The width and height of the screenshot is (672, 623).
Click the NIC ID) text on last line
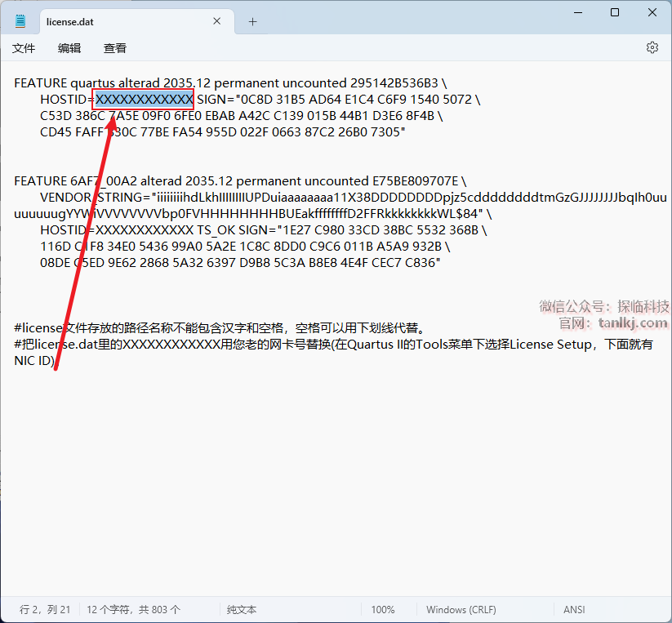point(34,360)
